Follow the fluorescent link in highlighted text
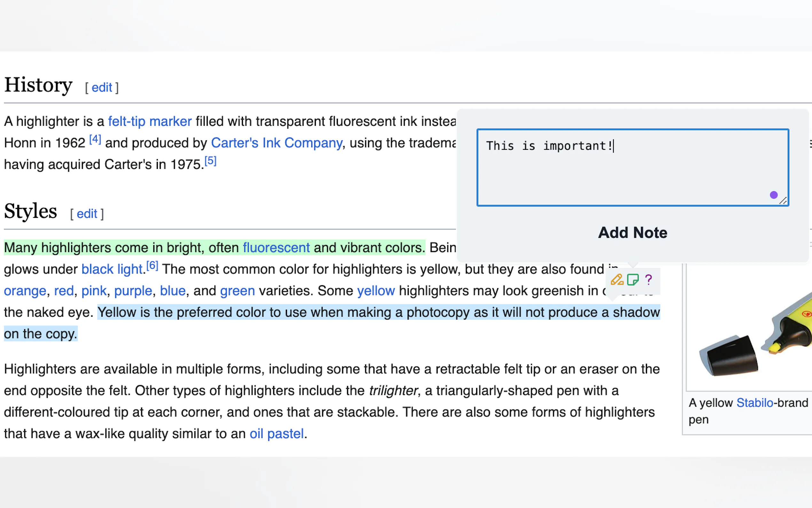Viewport: 812px width, 508px height. (x=276, y=248)
